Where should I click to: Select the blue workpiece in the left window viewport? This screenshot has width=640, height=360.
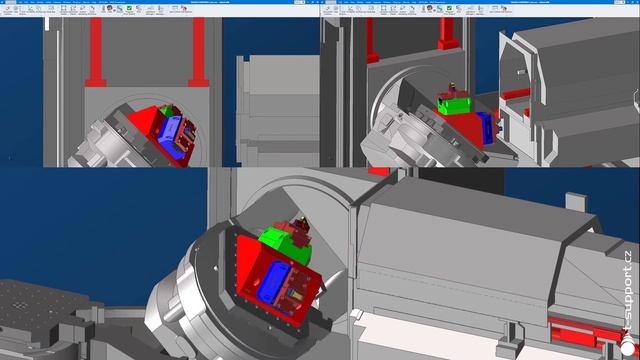(x=170, y=134)
